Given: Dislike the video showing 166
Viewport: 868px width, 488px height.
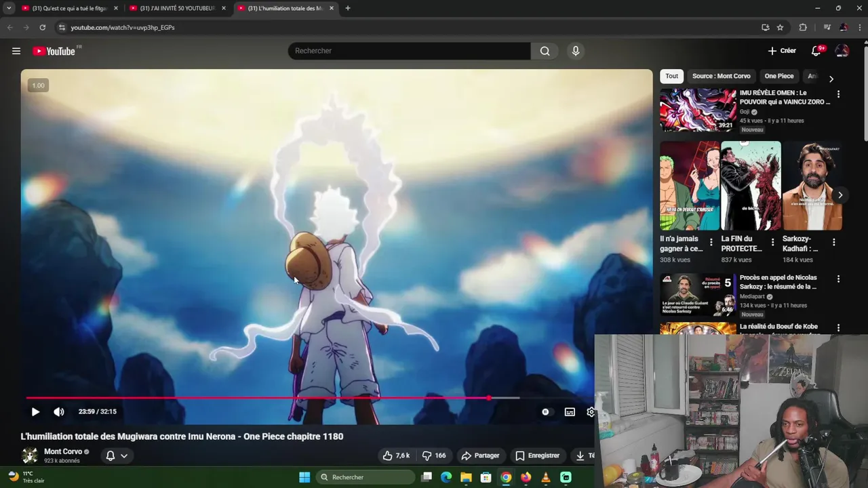Looking at the screenshot, I should [434, 455].
